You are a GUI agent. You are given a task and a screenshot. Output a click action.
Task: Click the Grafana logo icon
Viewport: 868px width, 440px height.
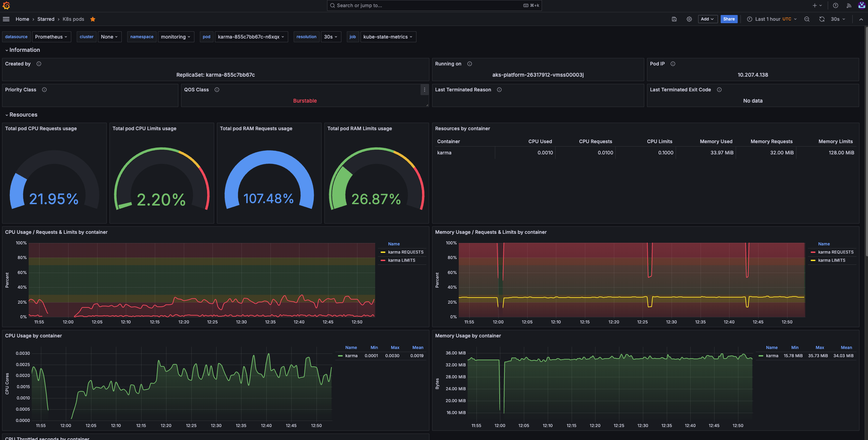point(6,5)
